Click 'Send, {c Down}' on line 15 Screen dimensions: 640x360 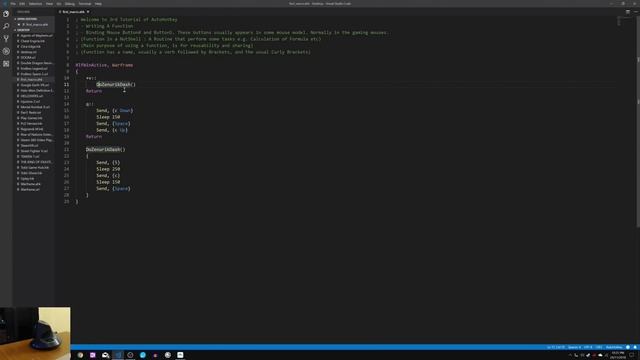115,111
